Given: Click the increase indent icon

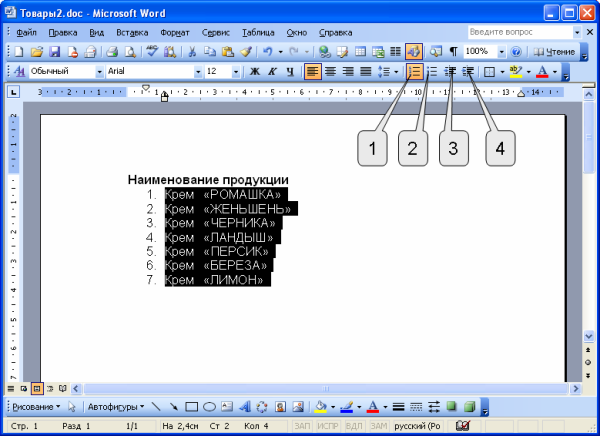Looking at the screenshot, I should [x=468, y=72].
